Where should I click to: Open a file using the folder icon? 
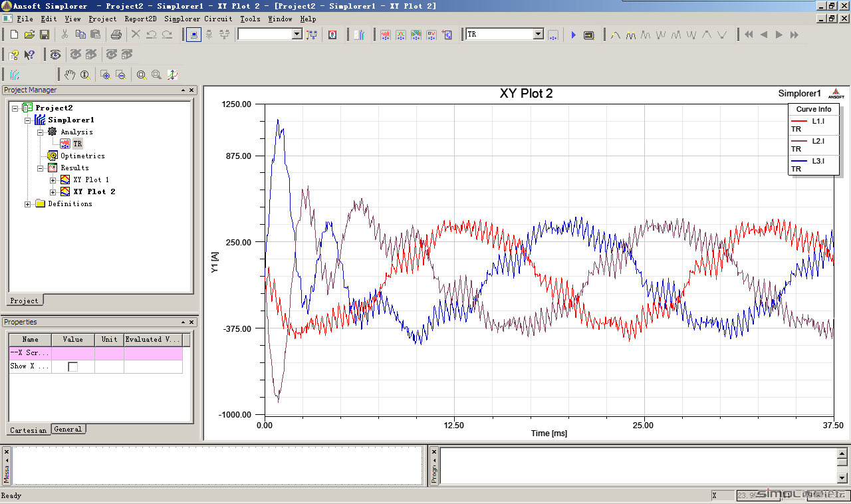[29, 34]
